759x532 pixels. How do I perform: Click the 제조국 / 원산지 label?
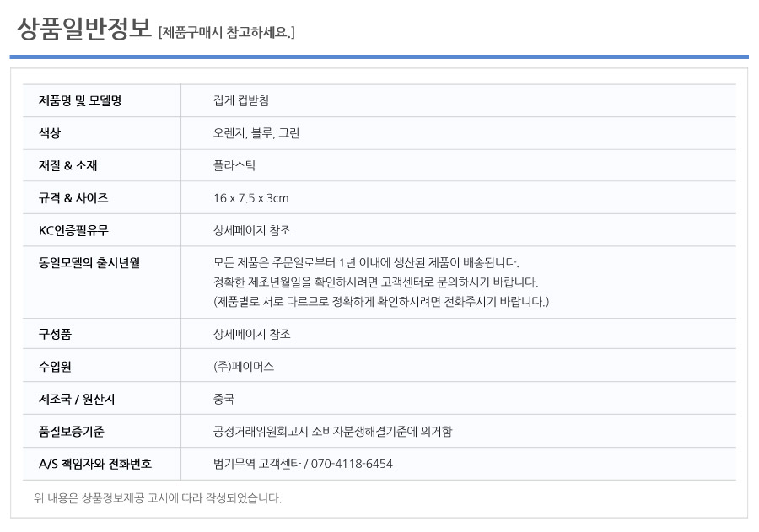click(x=77, y=399)
